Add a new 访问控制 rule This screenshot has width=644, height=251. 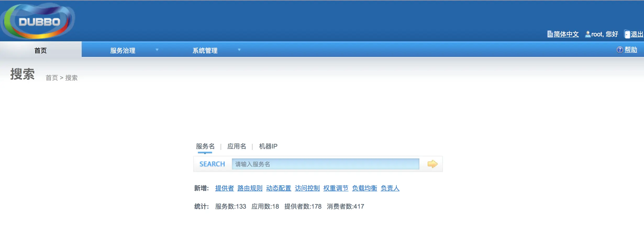[x=307, y=188]
